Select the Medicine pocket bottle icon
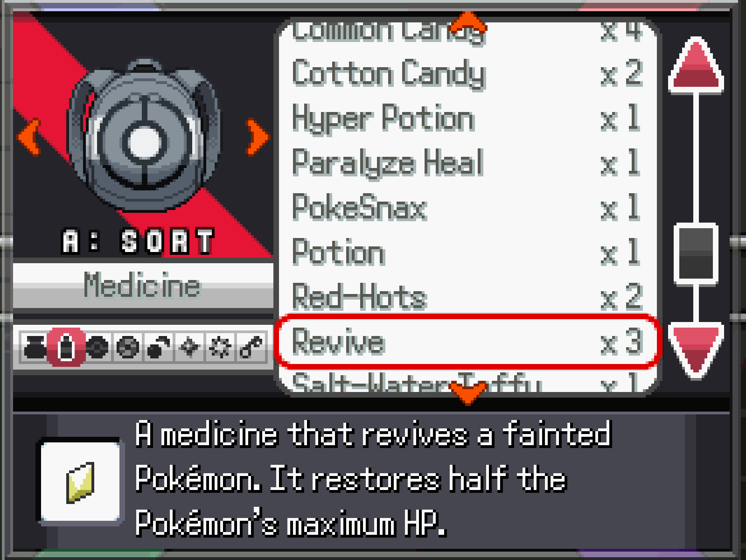The width and height of the screenshot is (746, 560). click(x=65, y=346)
